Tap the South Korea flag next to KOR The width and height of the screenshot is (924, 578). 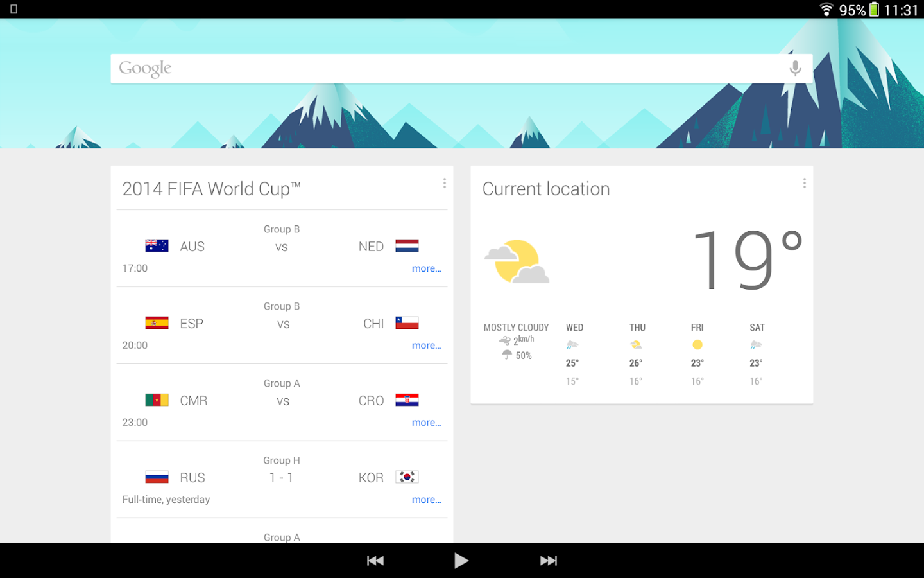click(407, 477)
